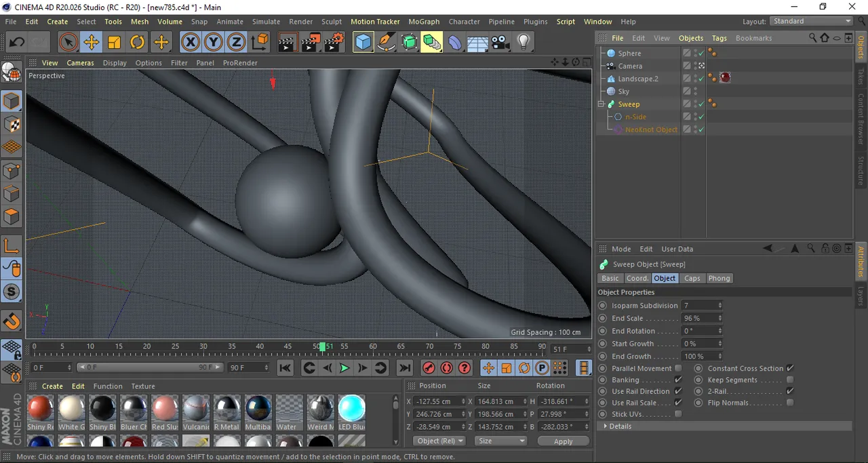868x463 pixels.
Task: Go to start of animation
Action: 285,368
